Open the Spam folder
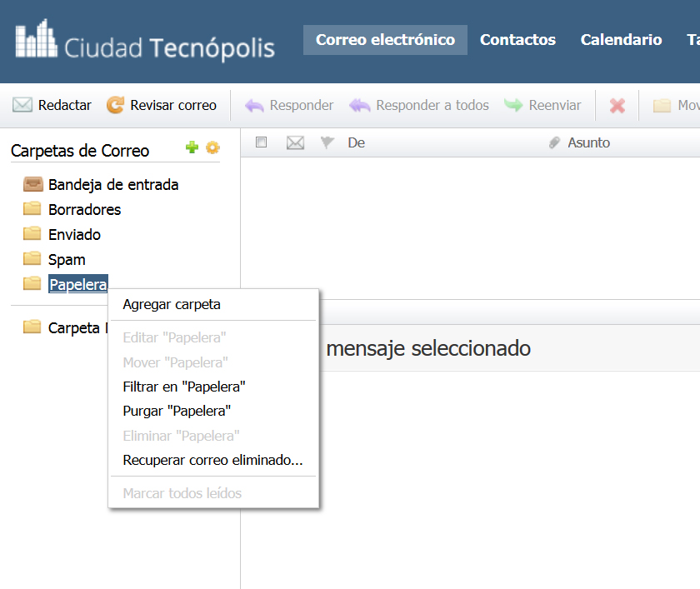 (x=67, y=259)
